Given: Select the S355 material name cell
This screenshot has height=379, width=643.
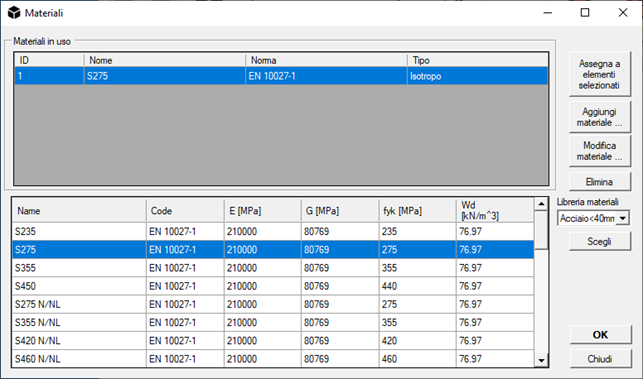Looking at the screenshot, I should point(79,268).
